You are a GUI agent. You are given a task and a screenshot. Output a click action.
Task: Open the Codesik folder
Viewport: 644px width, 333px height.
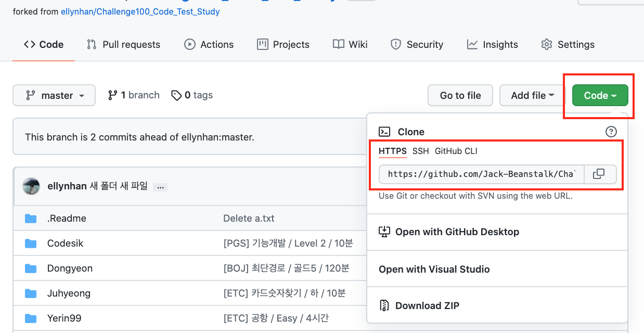(65, 244)
